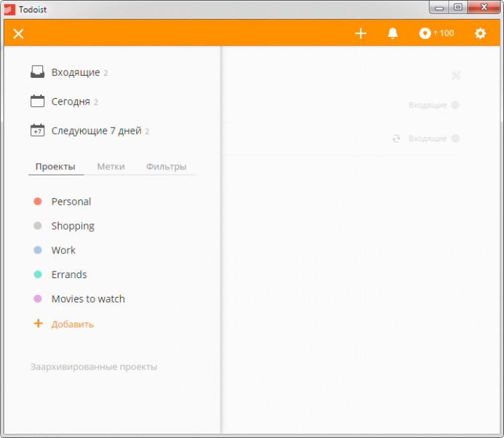
Task: Click purple Movies to watch dot
Action: click(x=38, y=299)
